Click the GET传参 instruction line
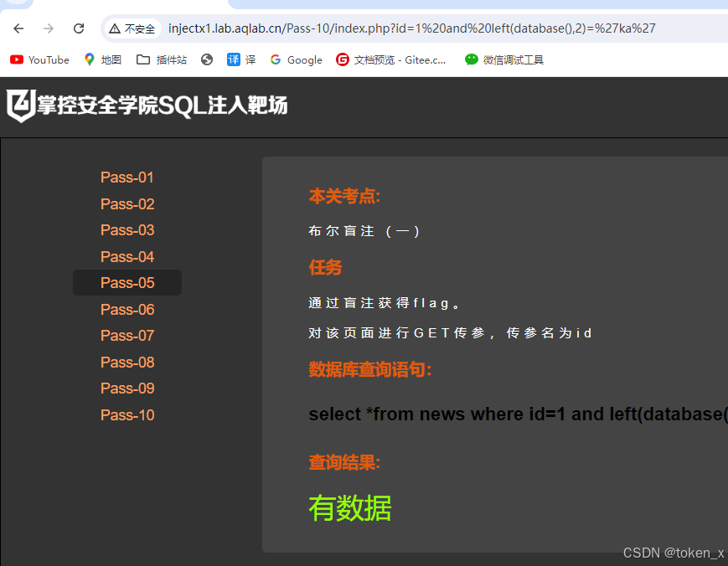 point(450,332)
